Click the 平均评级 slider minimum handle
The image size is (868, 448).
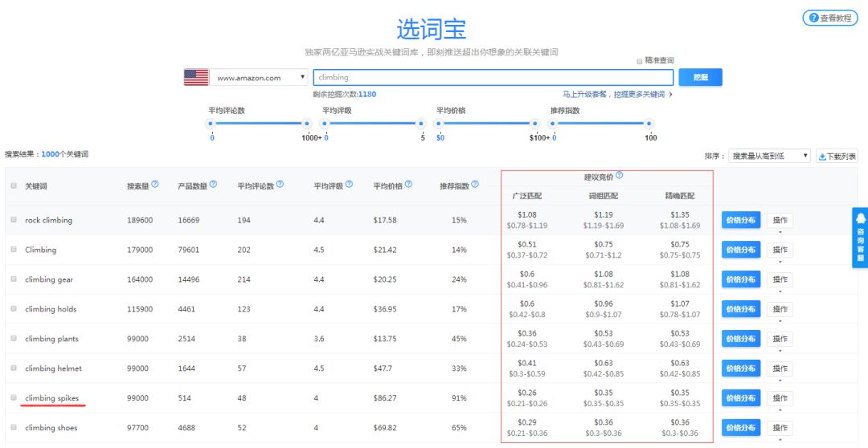tap(325, 124)
